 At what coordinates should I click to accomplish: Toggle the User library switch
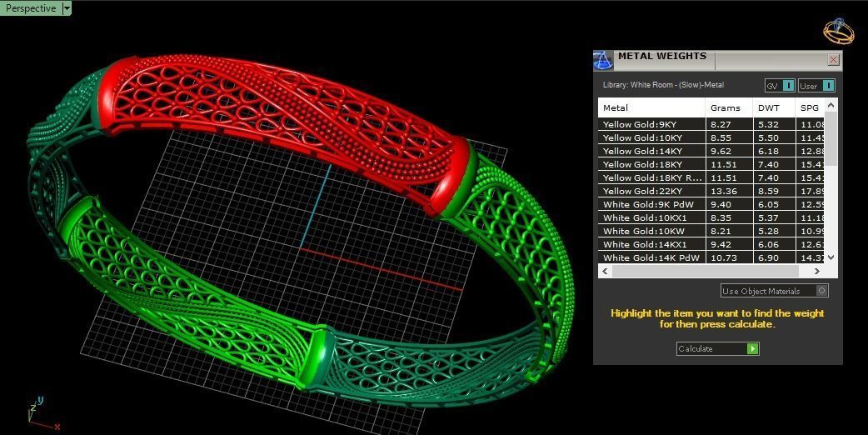pyautogui.click(x=816, y=86)
